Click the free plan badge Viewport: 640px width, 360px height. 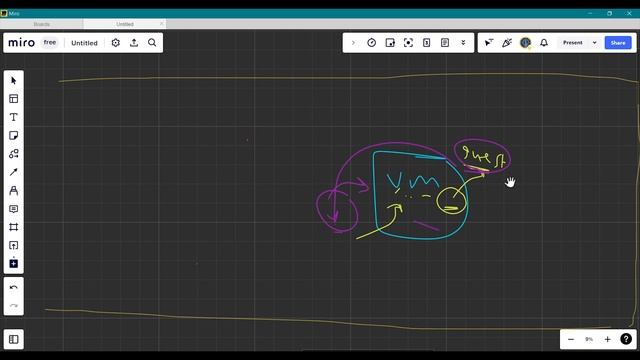click(50, 42)
